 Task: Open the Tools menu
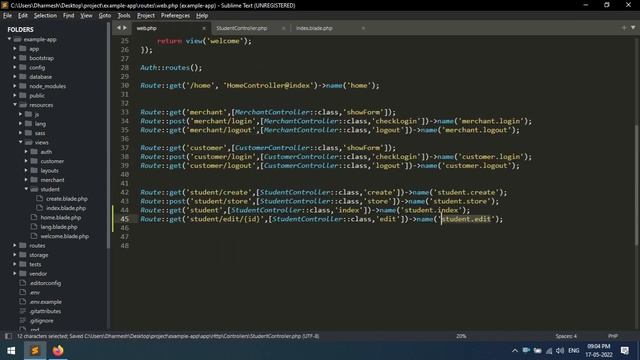pyautogui.click(x=124, y=16)
